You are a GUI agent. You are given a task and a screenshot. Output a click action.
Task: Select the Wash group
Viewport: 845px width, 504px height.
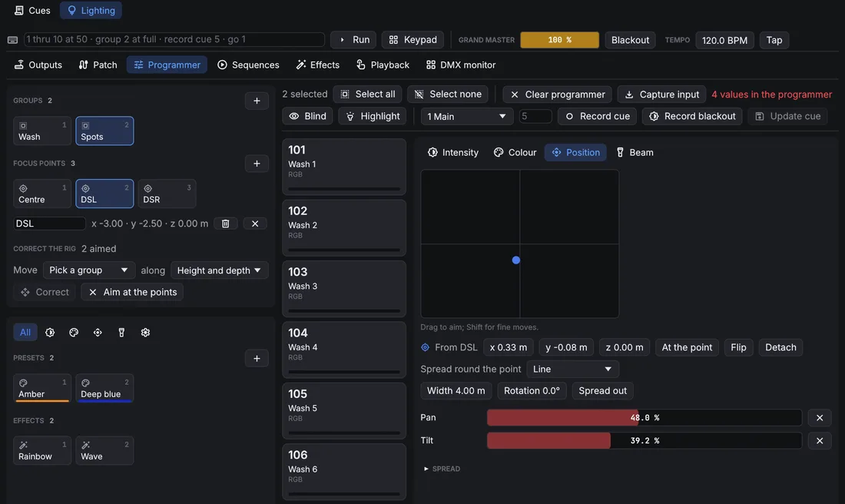42,131
